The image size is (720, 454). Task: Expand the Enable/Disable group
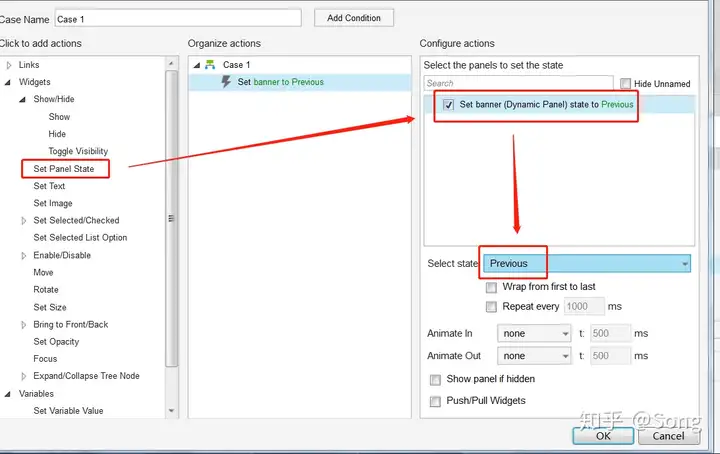[24, 256]
